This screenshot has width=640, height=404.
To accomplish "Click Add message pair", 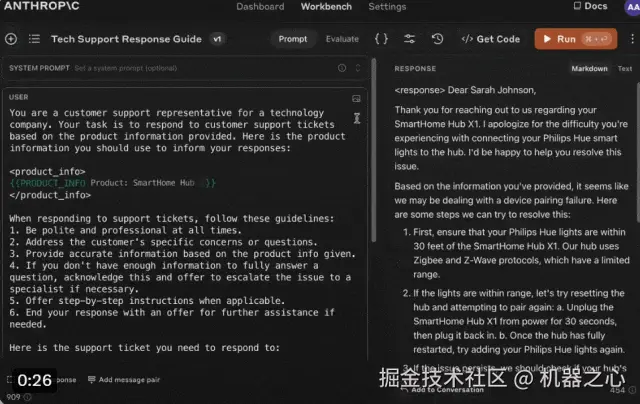I will pos(124,380).
